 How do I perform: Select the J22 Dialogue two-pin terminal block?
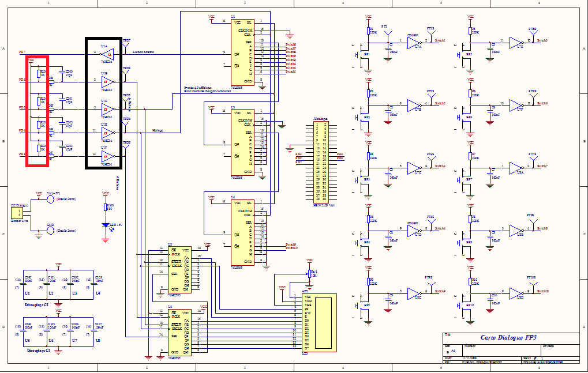pos(17,213)
